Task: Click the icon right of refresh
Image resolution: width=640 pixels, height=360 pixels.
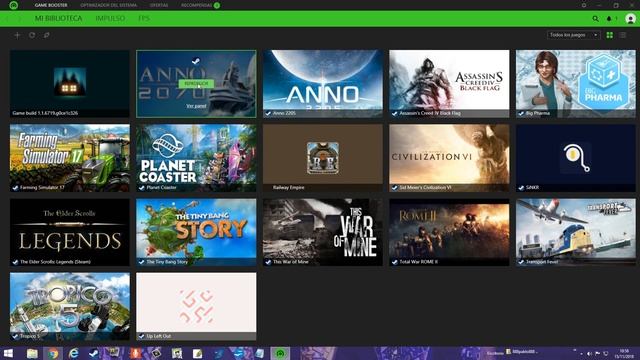Action: pos(47,35)
